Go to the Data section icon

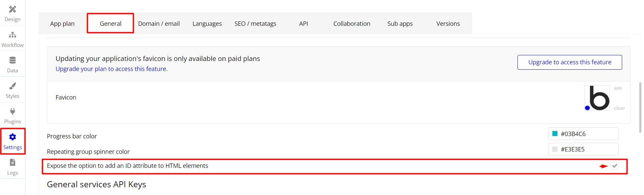12,60
